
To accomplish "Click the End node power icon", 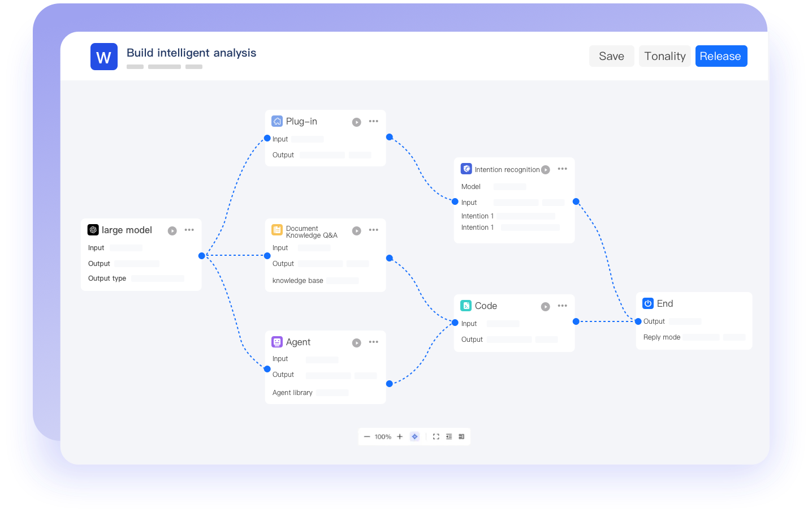I will [x=648, y=303].
